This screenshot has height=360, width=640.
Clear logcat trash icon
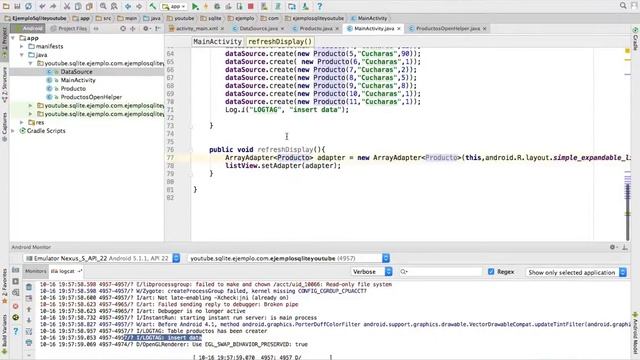click(x=29, y=287)
